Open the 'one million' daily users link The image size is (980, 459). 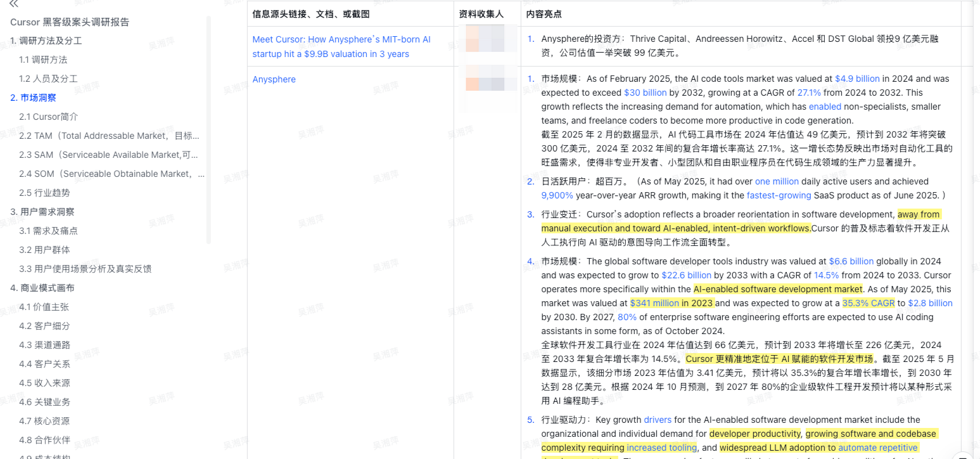click(x=777, y=181)
